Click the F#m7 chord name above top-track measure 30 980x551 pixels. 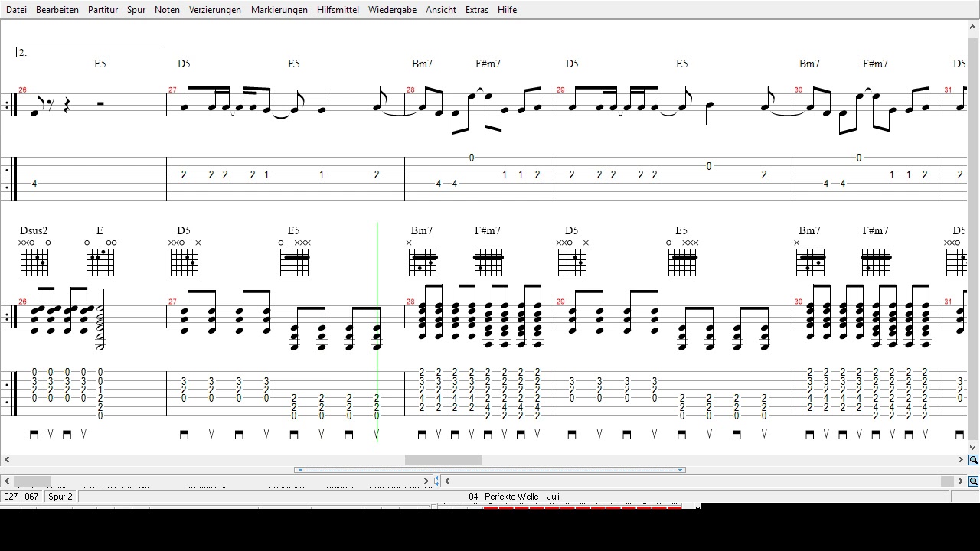click(x=875, y=64)
